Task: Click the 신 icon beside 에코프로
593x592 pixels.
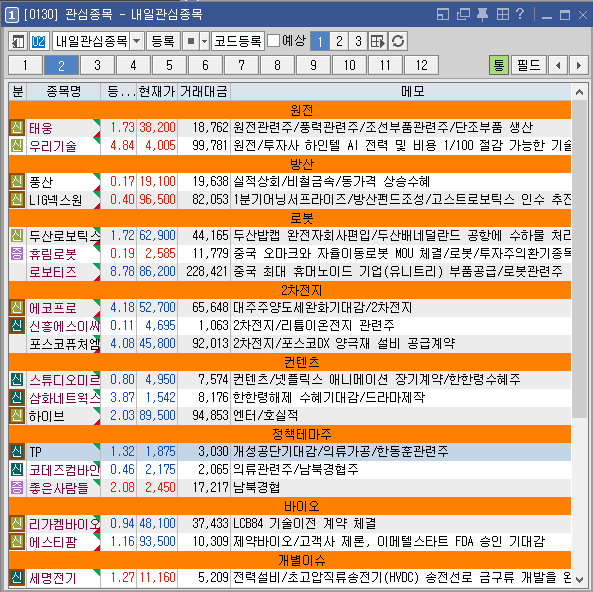Action: [17, 308]
